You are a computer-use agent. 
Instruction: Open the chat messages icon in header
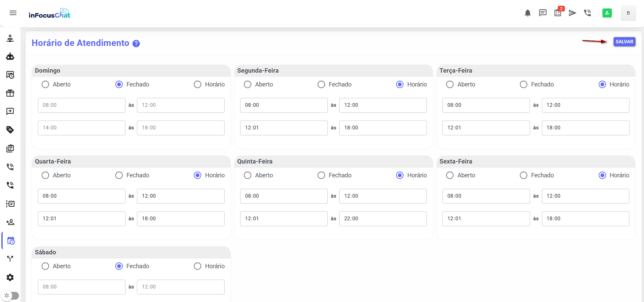coord(543,13)
